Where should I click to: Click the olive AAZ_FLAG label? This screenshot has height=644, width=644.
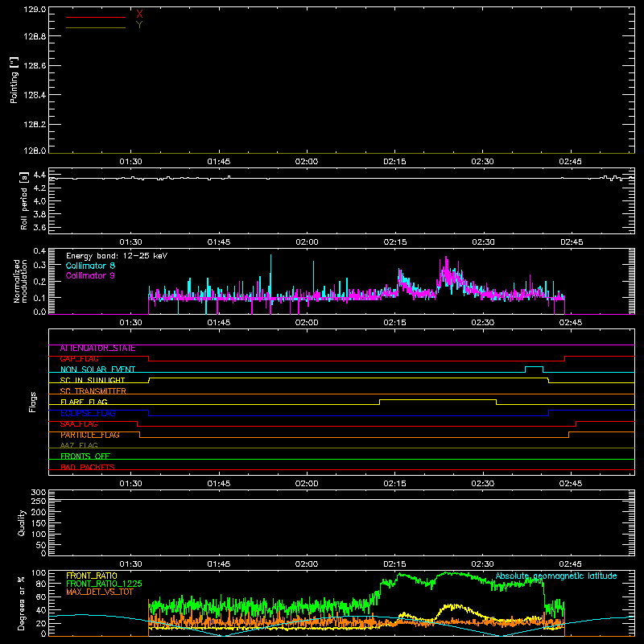click(79, 446)
